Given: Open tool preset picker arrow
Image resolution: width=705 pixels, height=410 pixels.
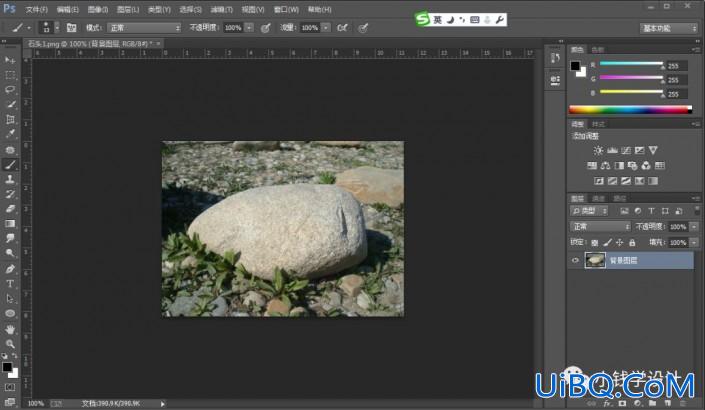Looking at the screenshot, I should 29,28.
